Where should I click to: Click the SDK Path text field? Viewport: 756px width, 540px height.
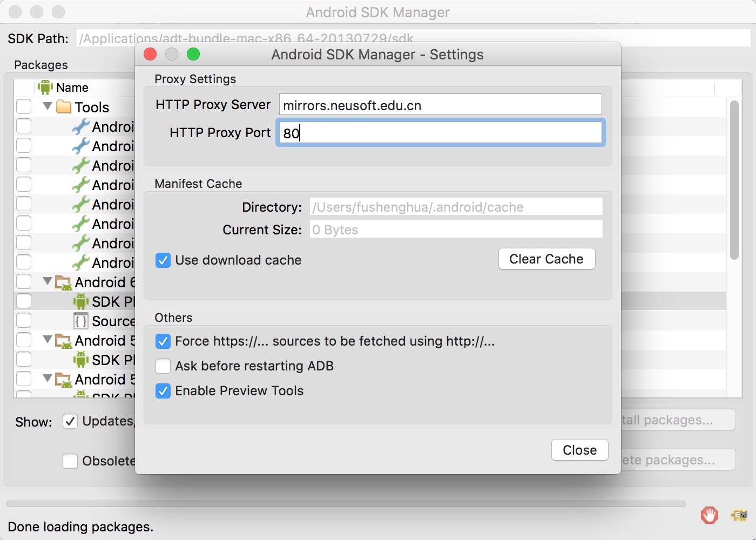[x=413, y=38]
